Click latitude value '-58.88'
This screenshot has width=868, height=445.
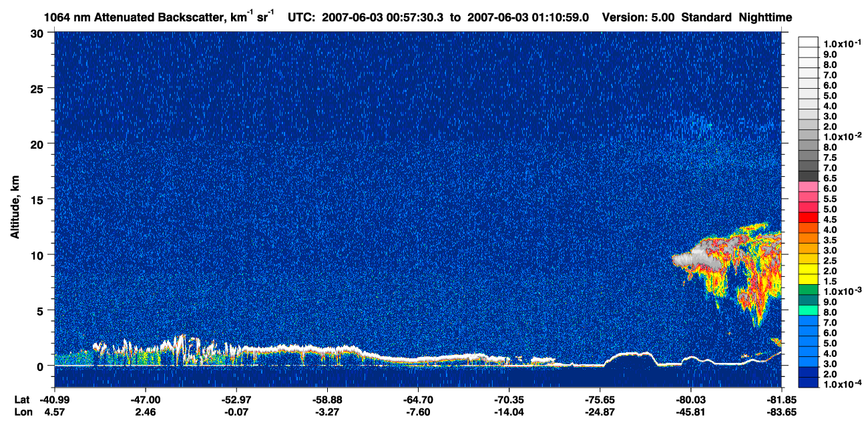(x=327, y=400)
